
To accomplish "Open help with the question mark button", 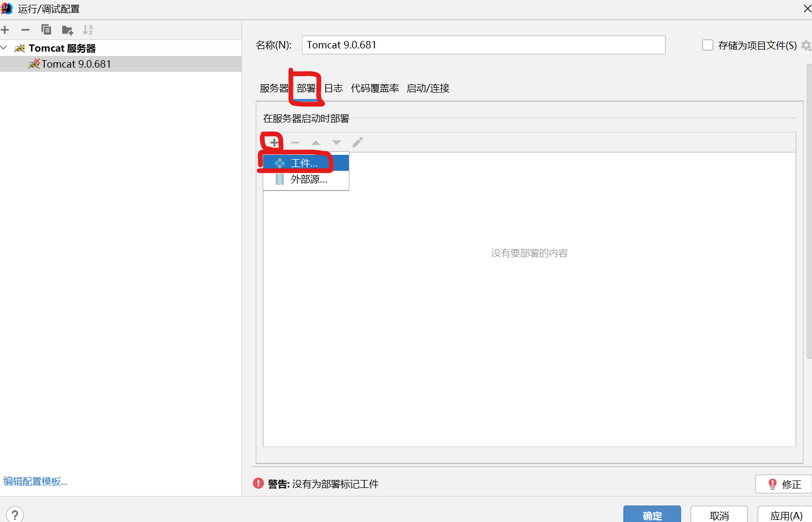I will tap(15, 515).
